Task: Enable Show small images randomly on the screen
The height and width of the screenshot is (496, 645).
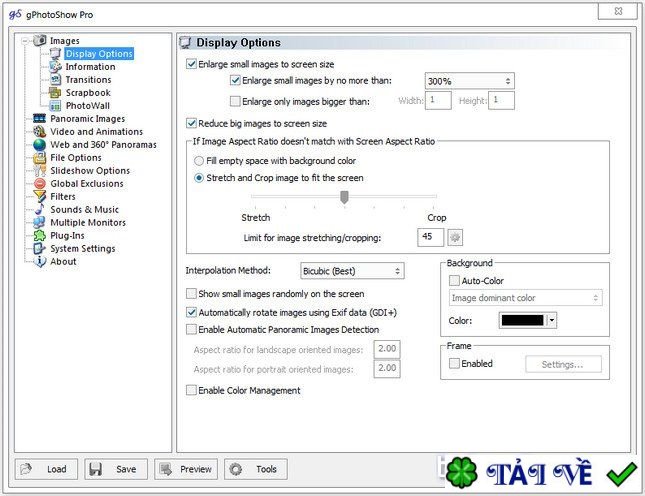Action: [191, 294]
